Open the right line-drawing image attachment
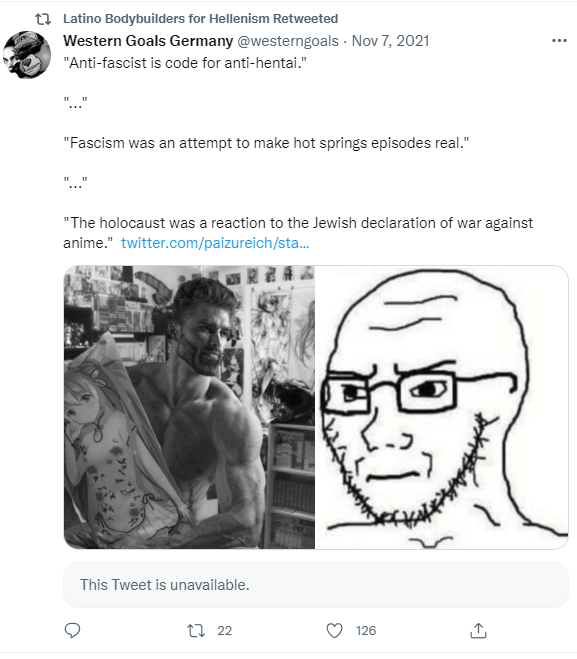Image resolution: width=577 pixels, height=659 pixels. pos(442,407)
